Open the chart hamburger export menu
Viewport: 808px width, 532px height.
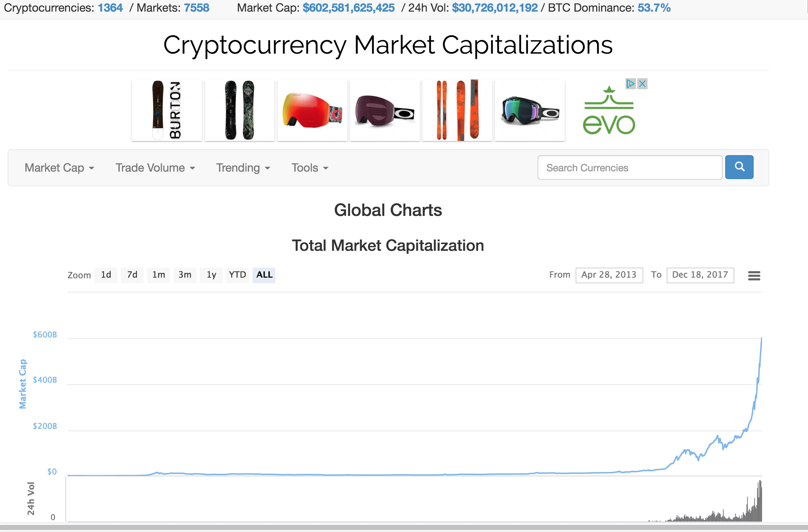pyautogui.click(x=754, y=275)
